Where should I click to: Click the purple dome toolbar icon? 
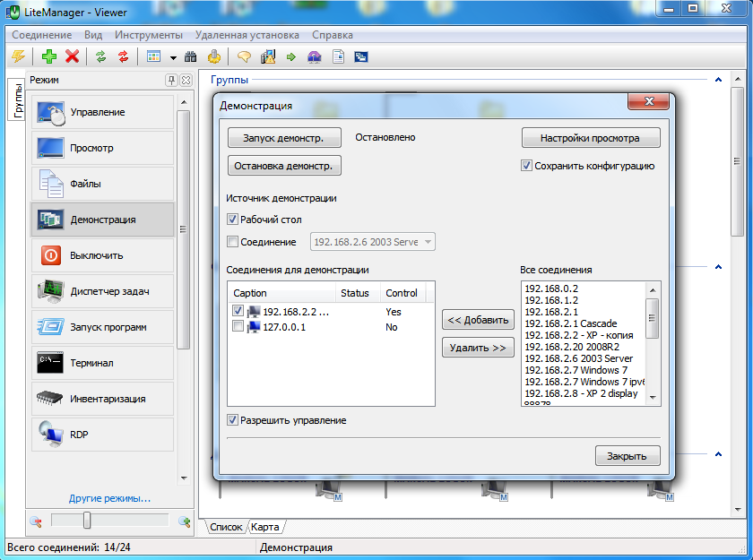pos(314,56)
